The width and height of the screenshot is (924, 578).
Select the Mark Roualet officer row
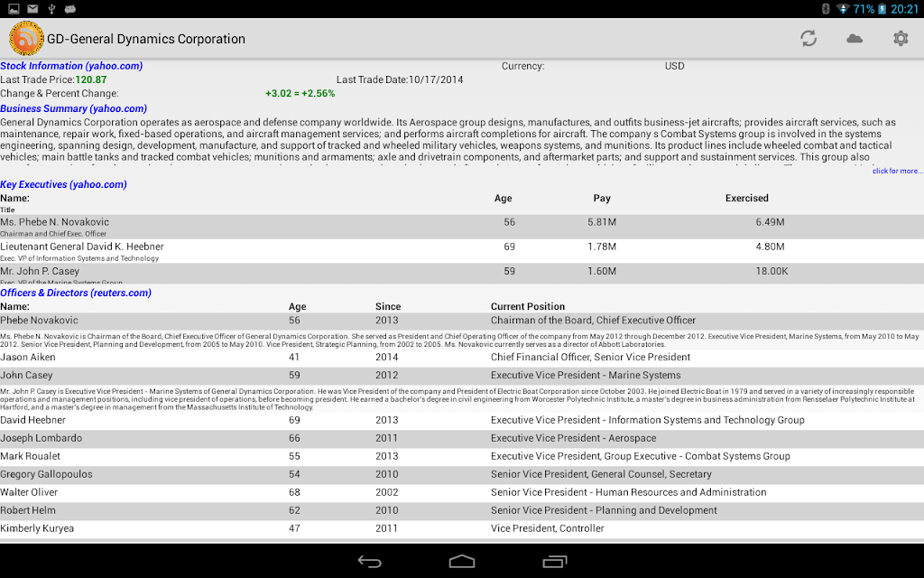pyautogui.click(x=462, y=456)
